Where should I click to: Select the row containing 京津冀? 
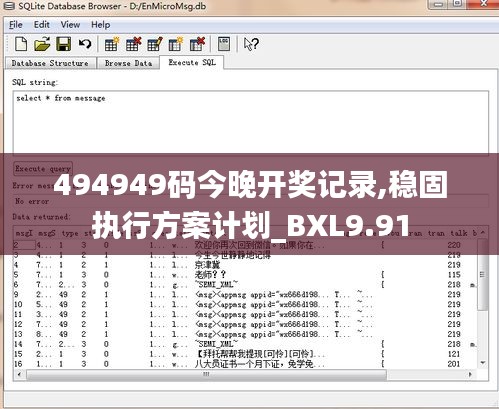[x=245, y=265]
